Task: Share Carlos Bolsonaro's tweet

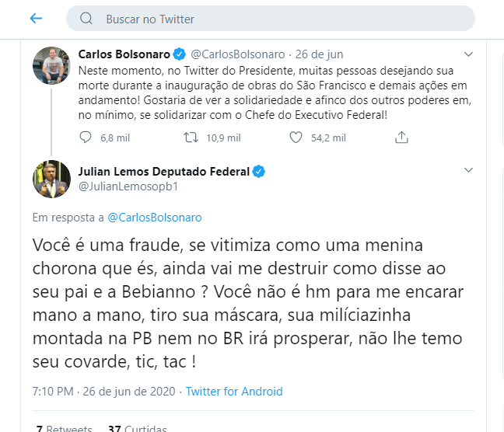Action: point(401,138)
